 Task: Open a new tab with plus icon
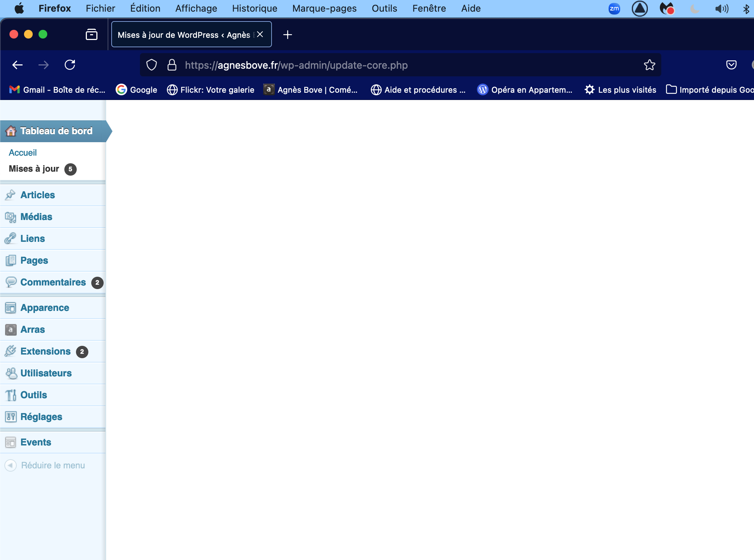288,35
